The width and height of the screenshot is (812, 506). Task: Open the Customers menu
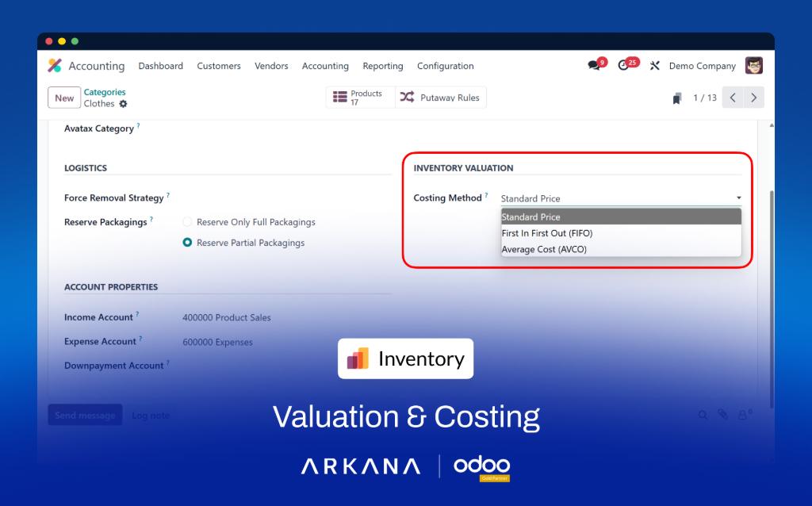point(219,66)
